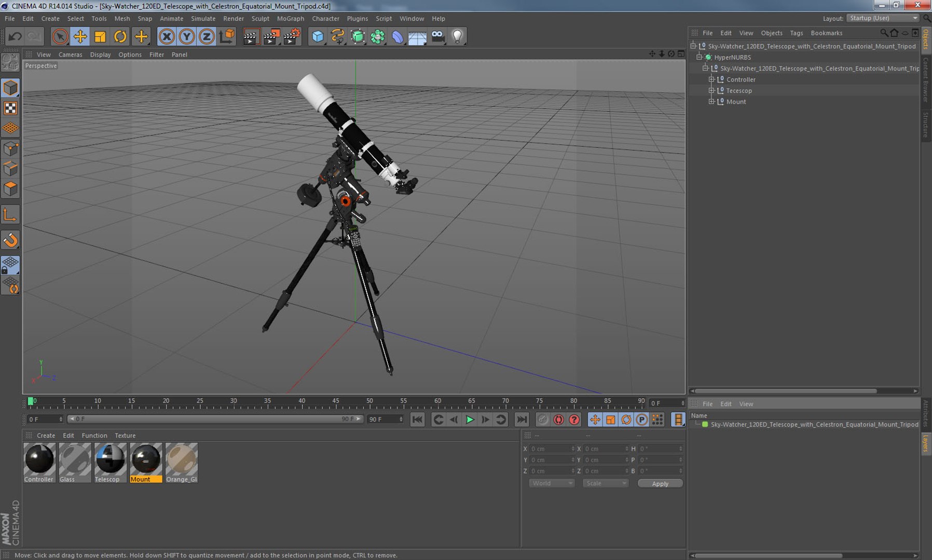This screenshot has width=932, height=560.
Task: Expand the Mount object
Action: [711, 102]
